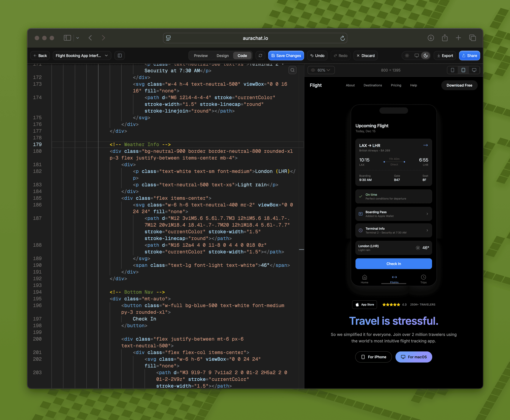The height and width of the screenshot is (420, 510).
Task: Open the 60% zoom dropdown
Action: 321,70
